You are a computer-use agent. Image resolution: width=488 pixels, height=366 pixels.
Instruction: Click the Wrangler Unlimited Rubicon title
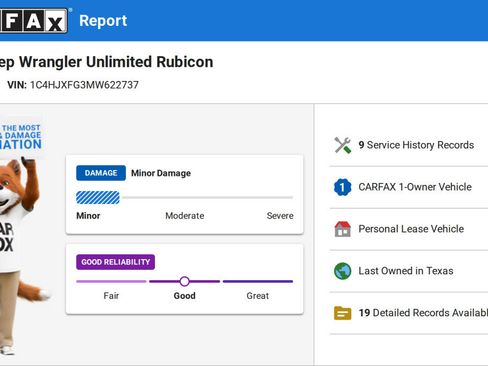coord(116,62)
